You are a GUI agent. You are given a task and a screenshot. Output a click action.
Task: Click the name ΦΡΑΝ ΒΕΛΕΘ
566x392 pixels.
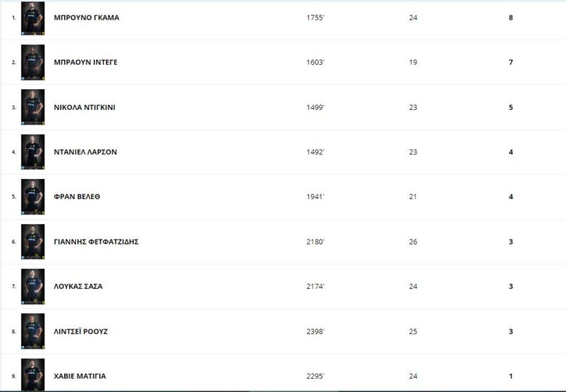(77, 197)
